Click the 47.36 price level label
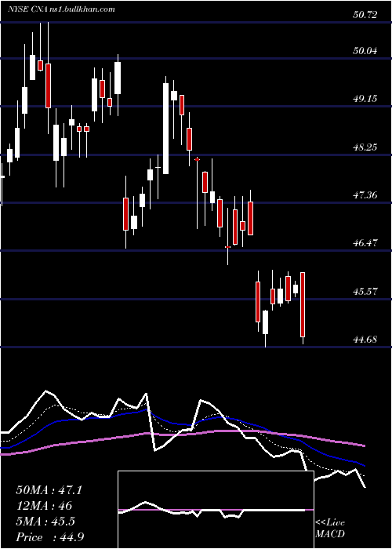This screenshot has height=549, width=392. coord(365,195)
